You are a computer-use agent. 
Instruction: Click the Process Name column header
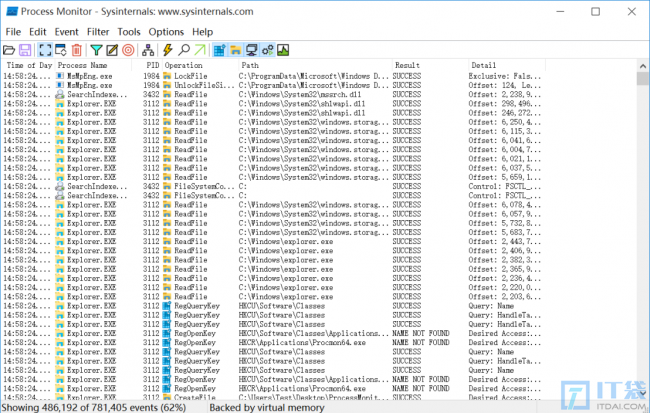pyautogui.click(x=93, y=66)
